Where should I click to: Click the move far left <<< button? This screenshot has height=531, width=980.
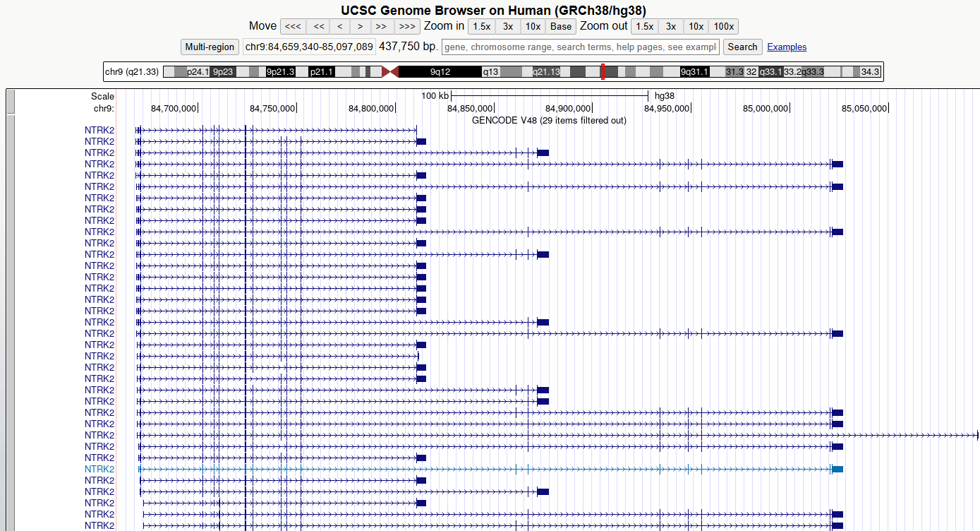(x=293, y=27)
